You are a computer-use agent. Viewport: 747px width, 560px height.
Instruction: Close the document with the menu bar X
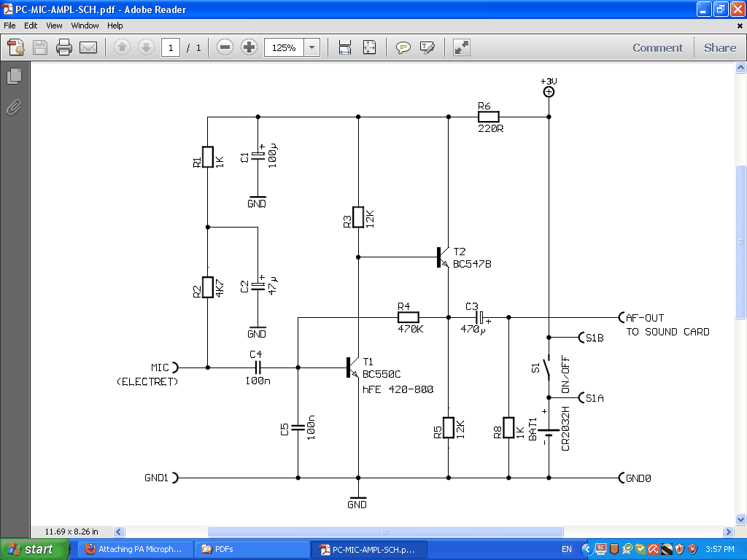[x=740, y=26]
